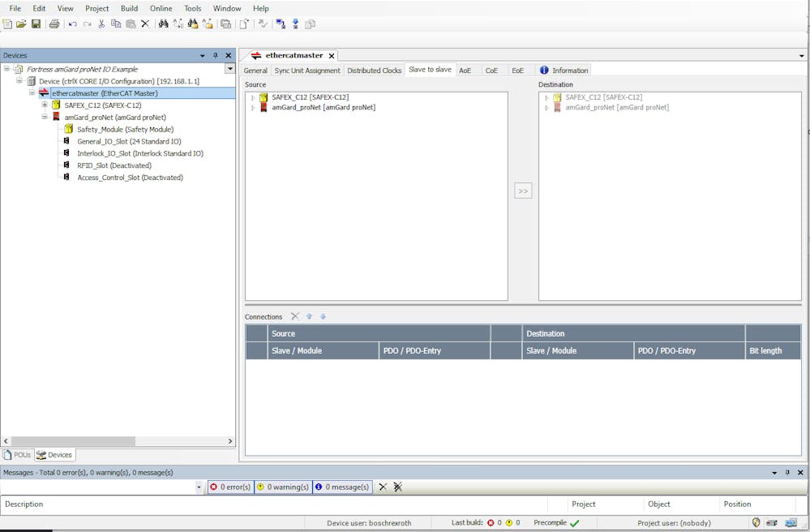Undo the last action
This screenshot has width=810, height=532.
pyautogui.click(x=72, y=24)
